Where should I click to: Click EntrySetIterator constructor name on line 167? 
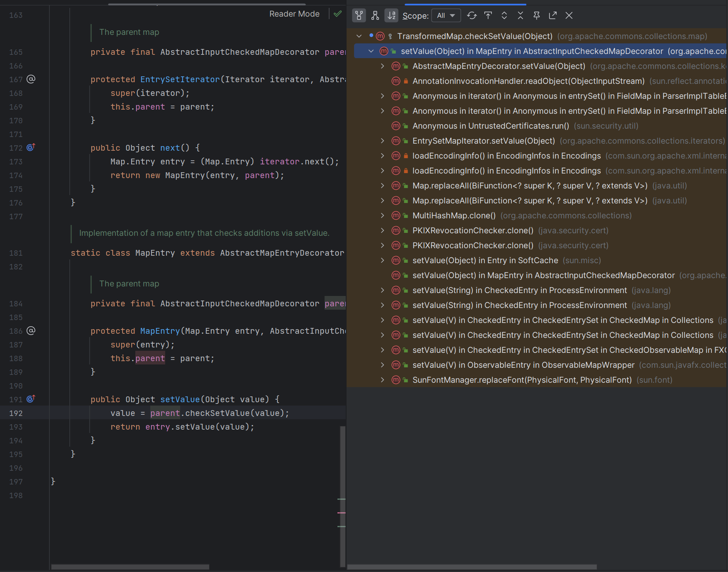[x=180, y=79]
